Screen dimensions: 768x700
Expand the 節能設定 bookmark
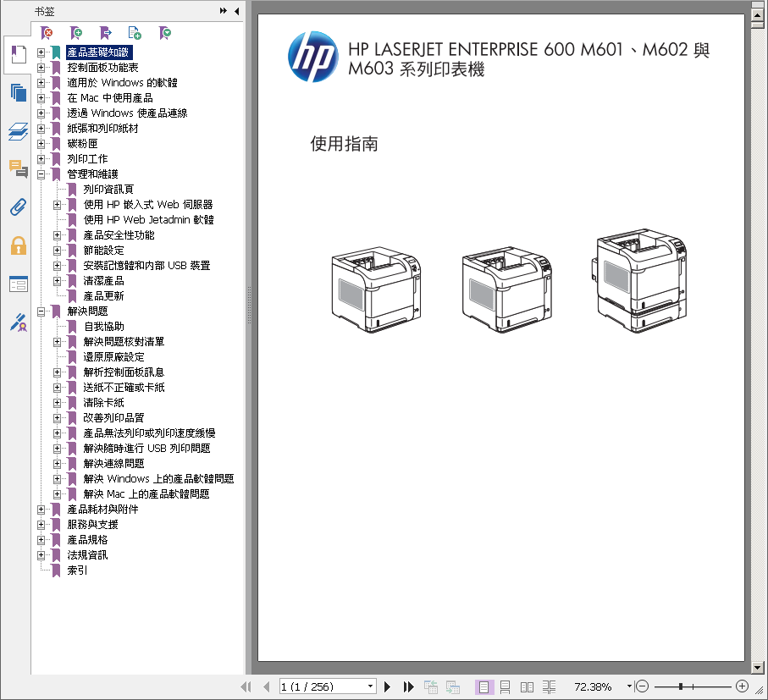pos(58,251)
